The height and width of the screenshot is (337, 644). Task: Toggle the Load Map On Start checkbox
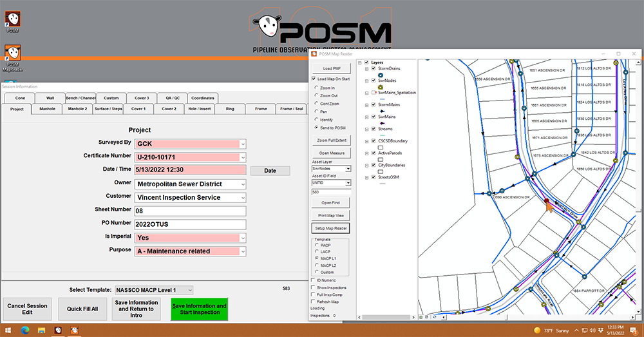point(314,79)
